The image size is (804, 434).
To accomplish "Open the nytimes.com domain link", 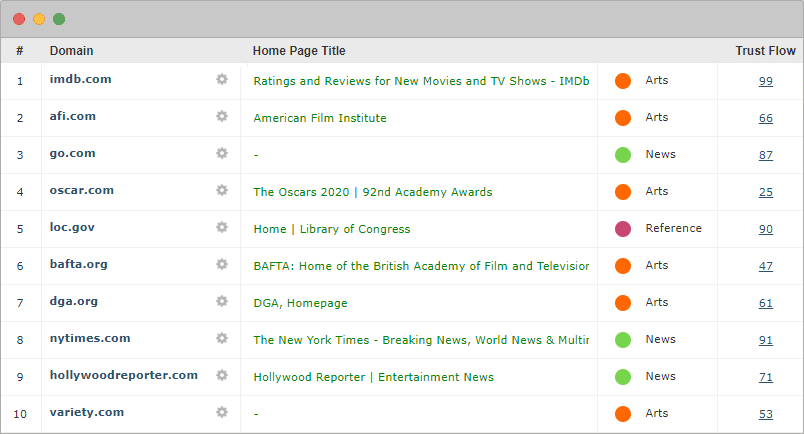I will point(90,338).
